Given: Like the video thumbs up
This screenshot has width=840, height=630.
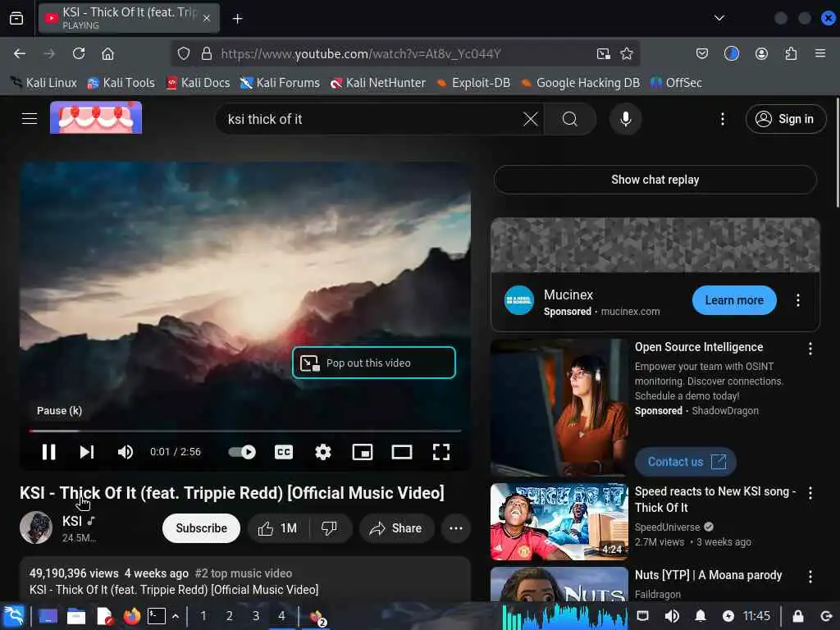Looking at the screenshot, I should tap(277, 528).
